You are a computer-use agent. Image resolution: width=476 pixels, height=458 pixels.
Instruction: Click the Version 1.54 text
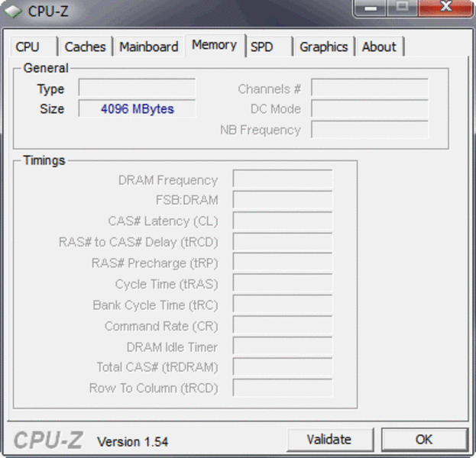click(x=132, y=442)
